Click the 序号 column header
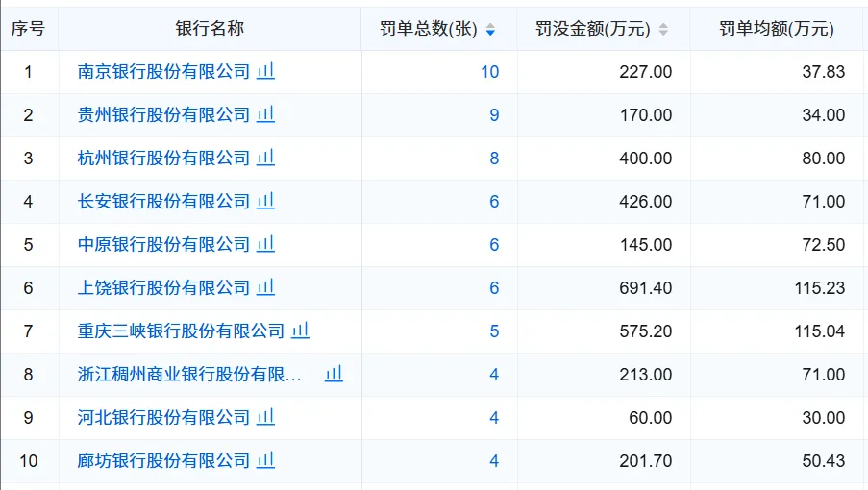The width and height of the screenshot is (868, 490). [x=28, y=28]
